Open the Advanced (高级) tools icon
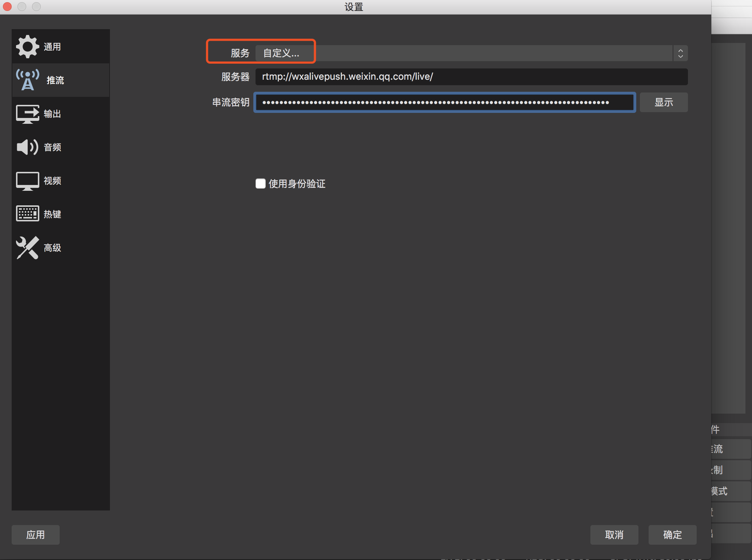 pyautogui.click(x=28, y=248)
